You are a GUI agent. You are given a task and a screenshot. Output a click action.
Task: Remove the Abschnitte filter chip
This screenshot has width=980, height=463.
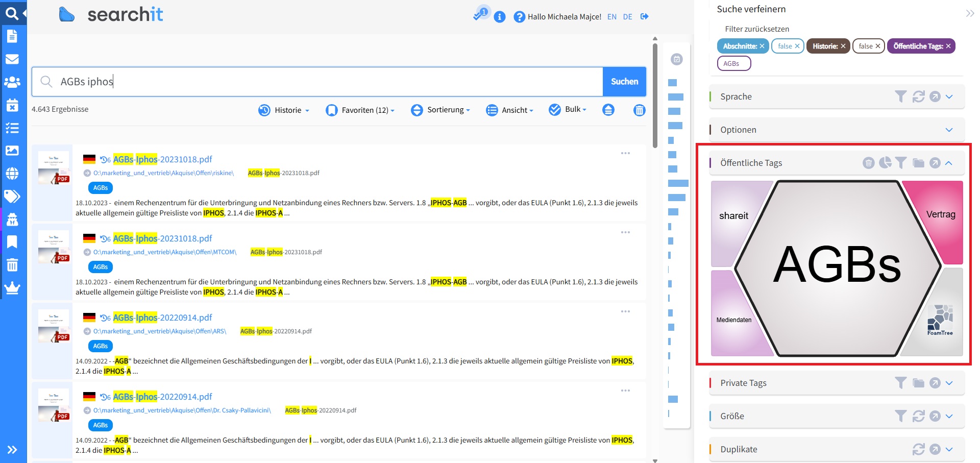pos(762,46)
